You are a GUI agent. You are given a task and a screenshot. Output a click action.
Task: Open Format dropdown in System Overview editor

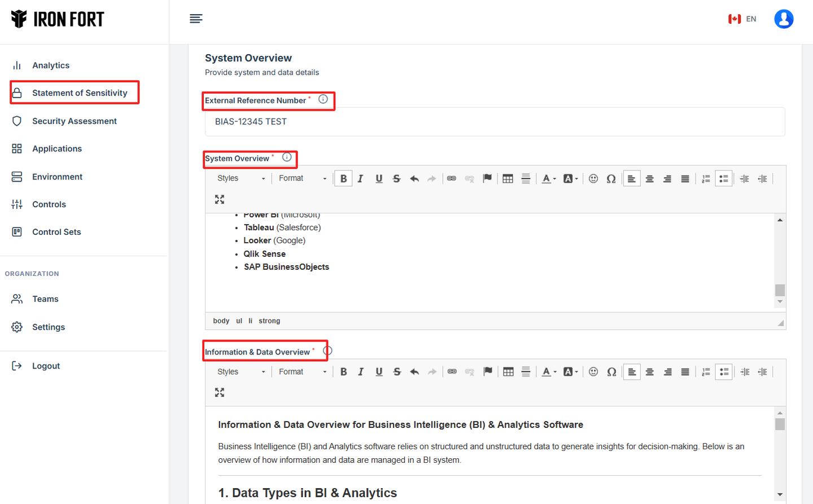[302, 178]
